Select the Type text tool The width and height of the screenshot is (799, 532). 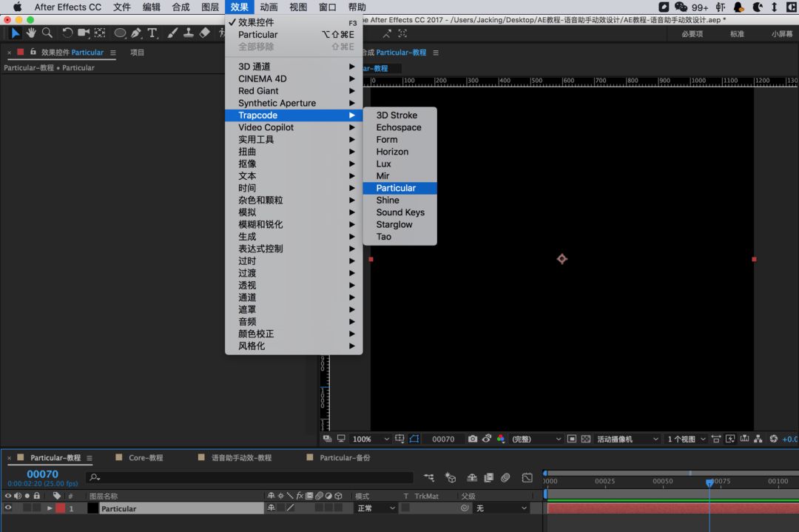click(152, 33)
